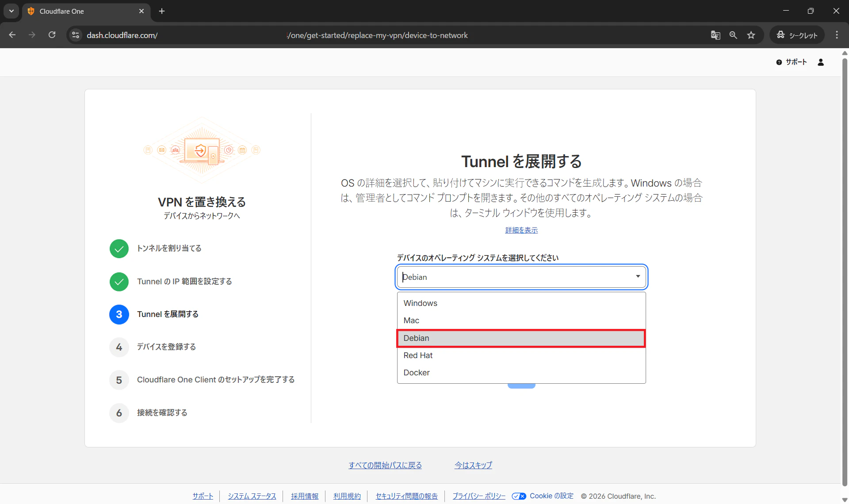Click the step 6 number badge
Screen dimensions: 849x504
[x=119, y=413]
